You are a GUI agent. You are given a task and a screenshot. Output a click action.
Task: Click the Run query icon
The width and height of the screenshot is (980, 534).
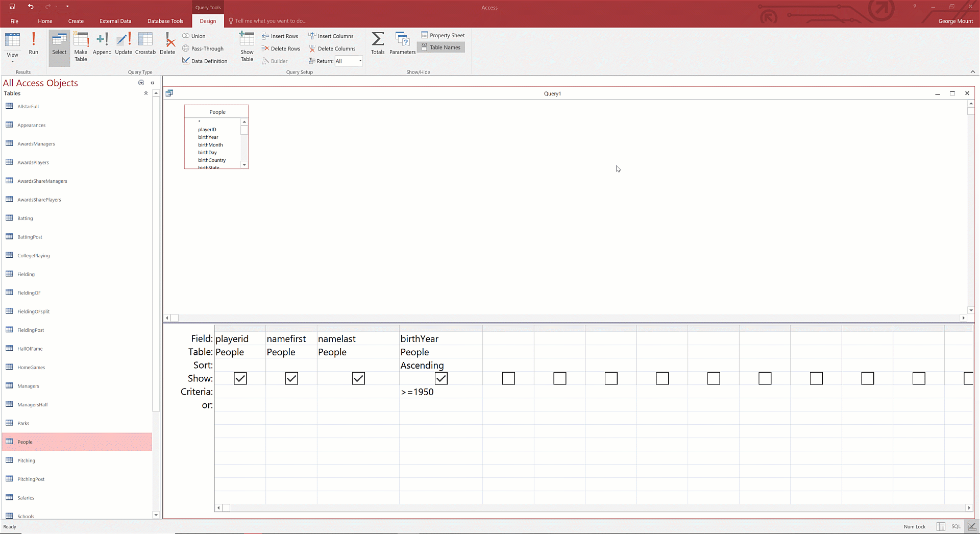click(33, 44)
